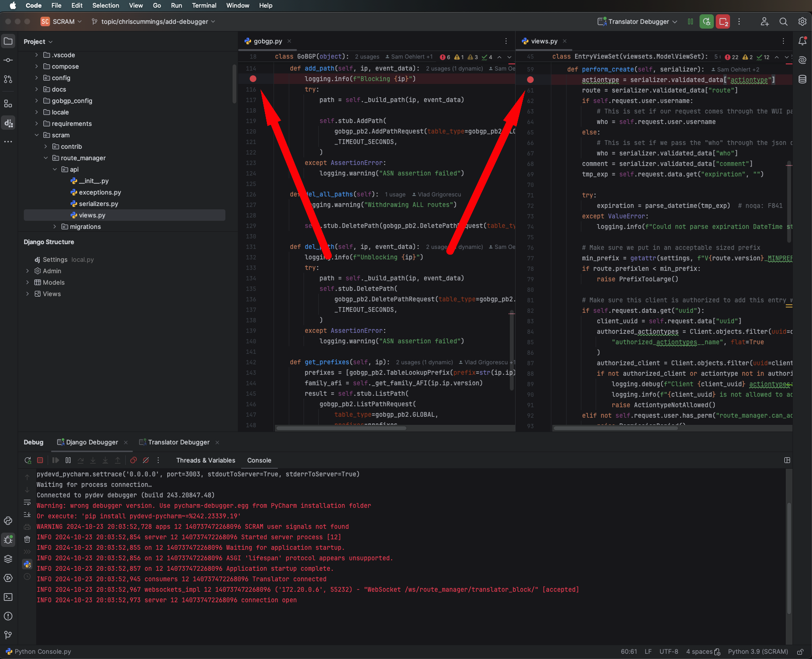
Task: Open More tool windows ellipsis in sidebar
Action: [8, 142]
